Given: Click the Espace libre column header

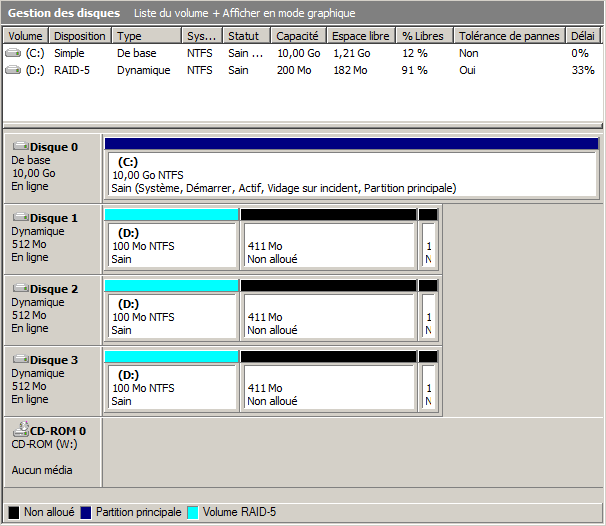Looking at the screenshot, I should click(x=361, y=36).
